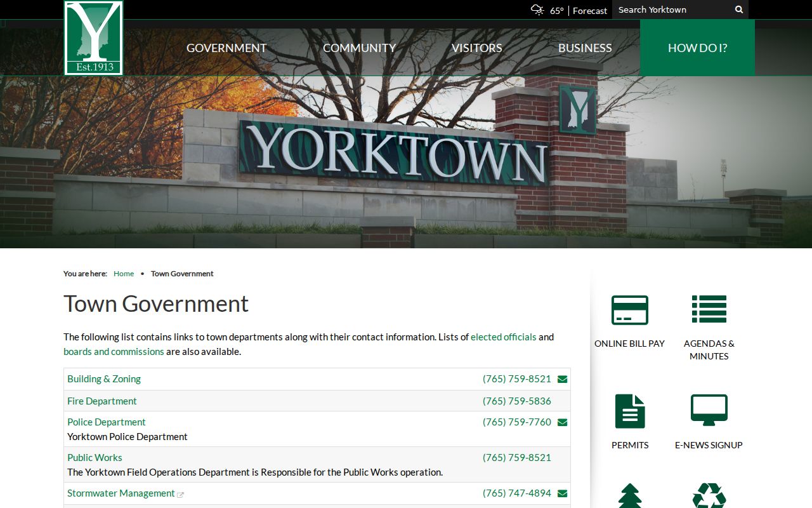Open E-News Signup monitor icon
Screen dimensions: 812x508
tap(709, 410)
